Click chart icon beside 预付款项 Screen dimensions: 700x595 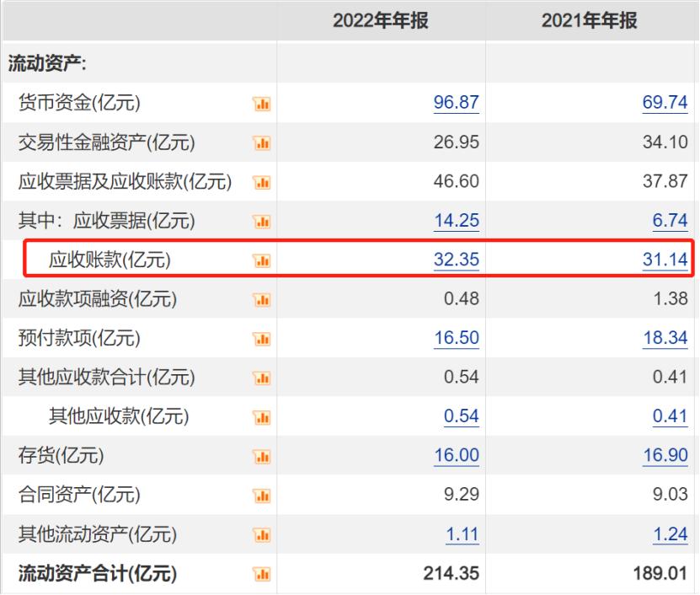click(x=261, y=339)
